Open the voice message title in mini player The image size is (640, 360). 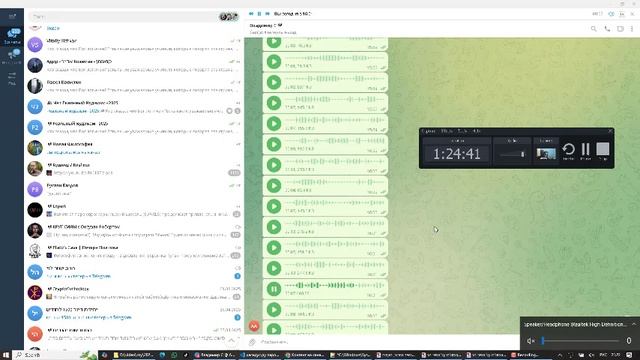point(292,14)
